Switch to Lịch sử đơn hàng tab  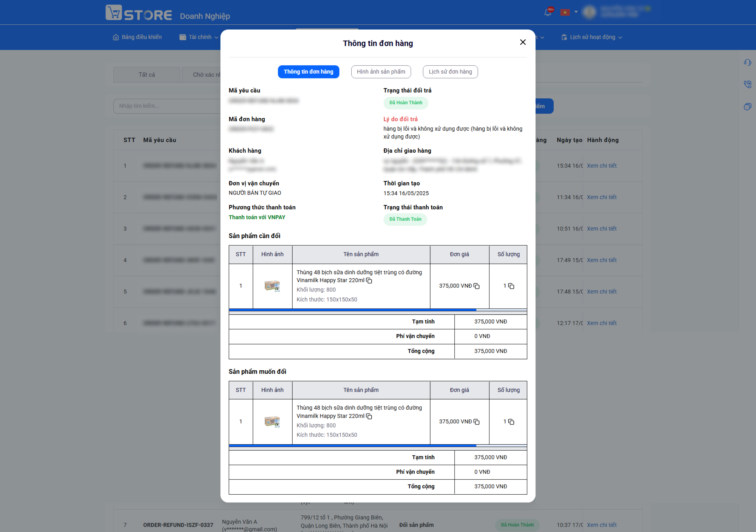pos(450,72)
